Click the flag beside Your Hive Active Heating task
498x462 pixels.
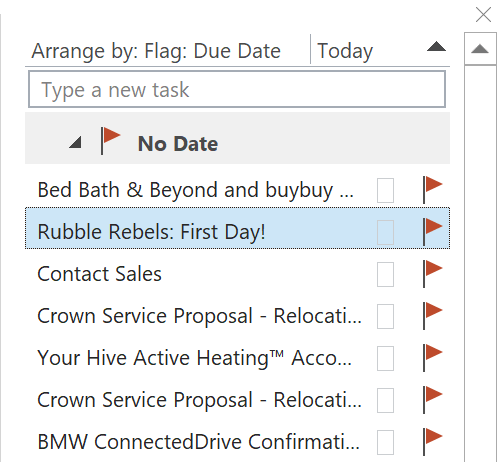[432, 358]
